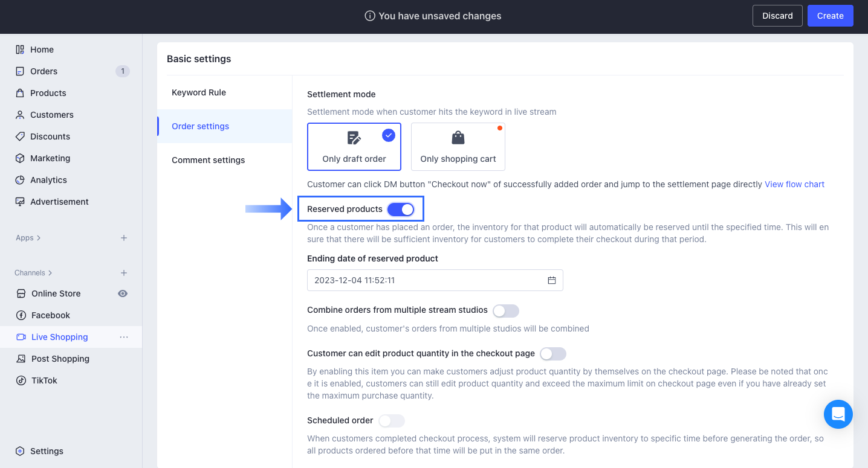Go to Customers
Image resolution: width=868 pixels, height=468 pixels.
(x=51, y=114)
